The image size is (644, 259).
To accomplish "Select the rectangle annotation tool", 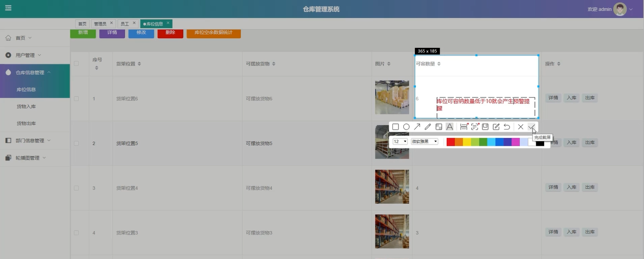I will tap(395, 127).
